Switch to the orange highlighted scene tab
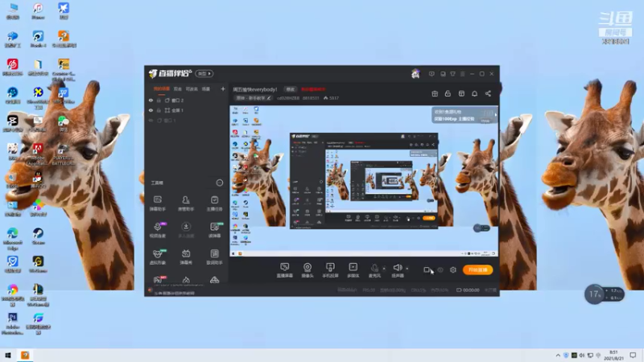The height and width of the screenshot is (362, 644). click(x=162, y=89)
